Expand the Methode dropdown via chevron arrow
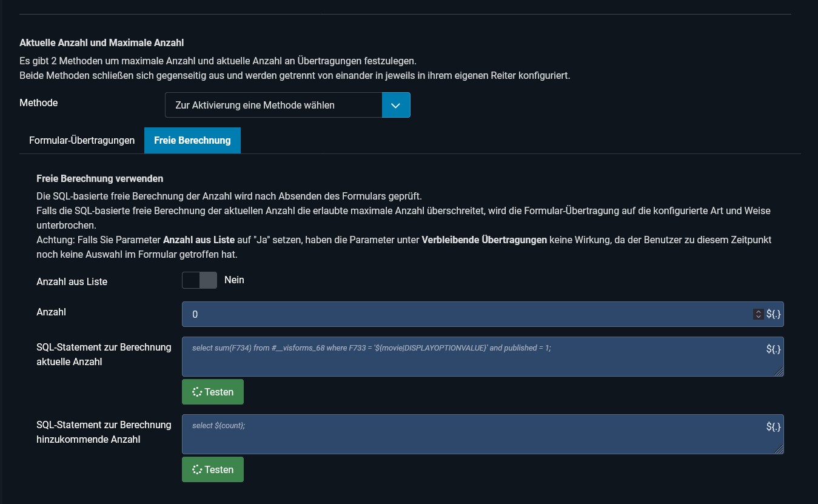The height and width of the screenshot is (504, 818). point(396,105)
